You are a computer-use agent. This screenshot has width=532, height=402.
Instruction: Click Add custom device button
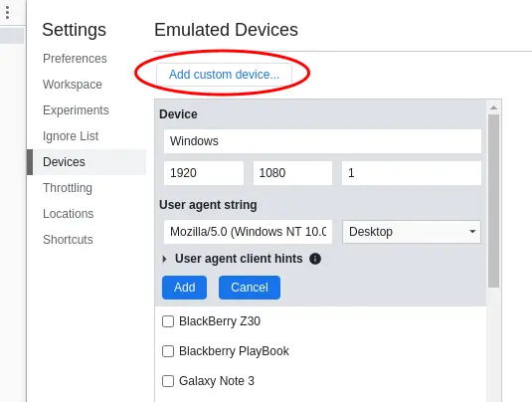[224, 75]
